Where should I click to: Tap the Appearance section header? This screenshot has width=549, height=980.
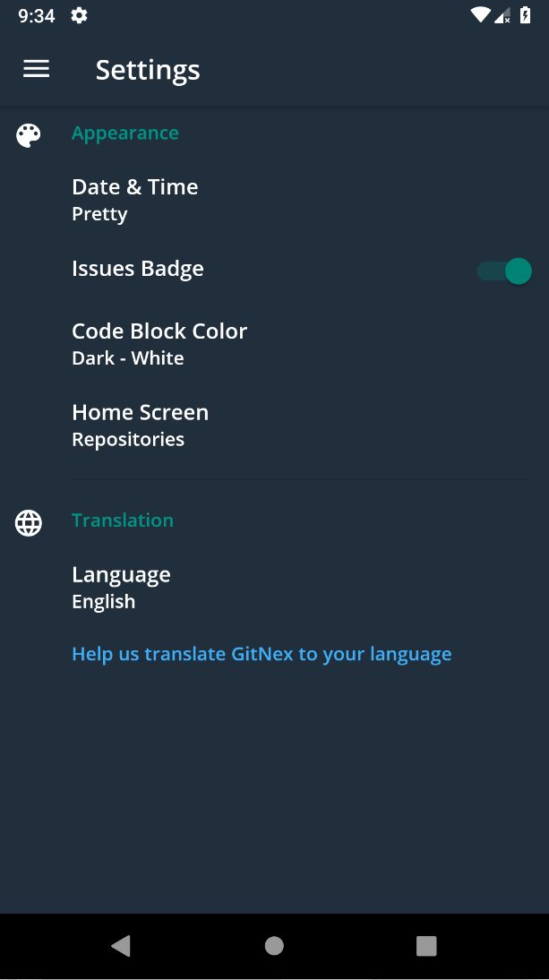pos(125,133)
